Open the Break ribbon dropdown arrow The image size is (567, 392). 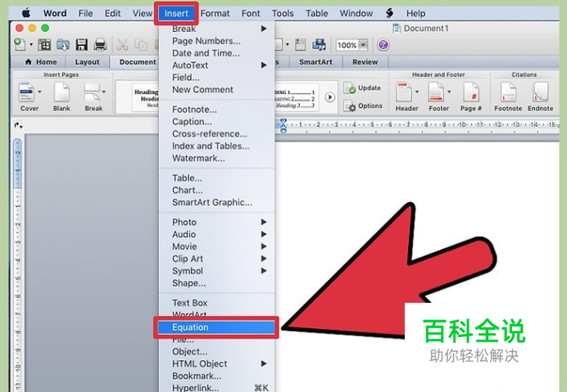coord(104,92)
